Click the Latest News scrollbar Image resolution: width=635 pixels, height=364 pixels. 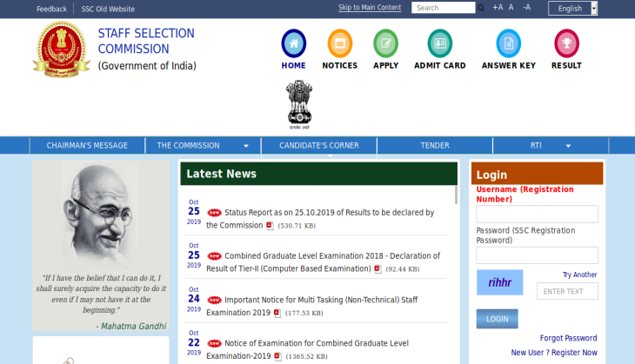tap(456, 195)
